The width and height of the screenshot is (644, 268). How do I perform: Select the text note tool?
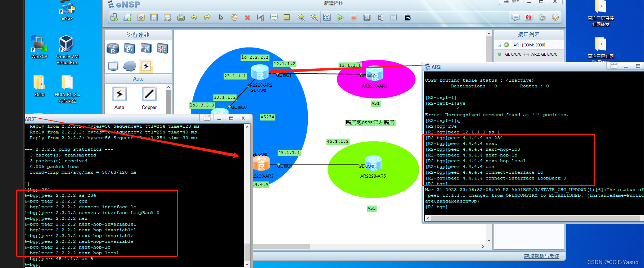point(274,17)
